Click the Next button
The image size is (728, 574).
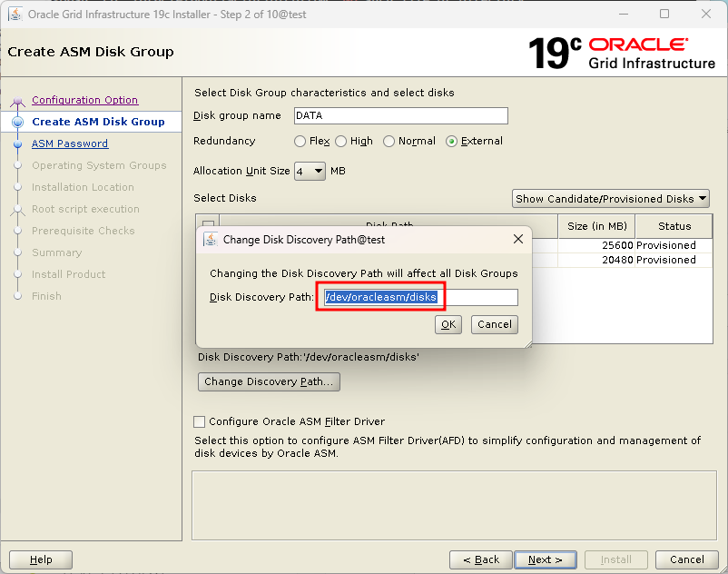click(x=546, y=559)
